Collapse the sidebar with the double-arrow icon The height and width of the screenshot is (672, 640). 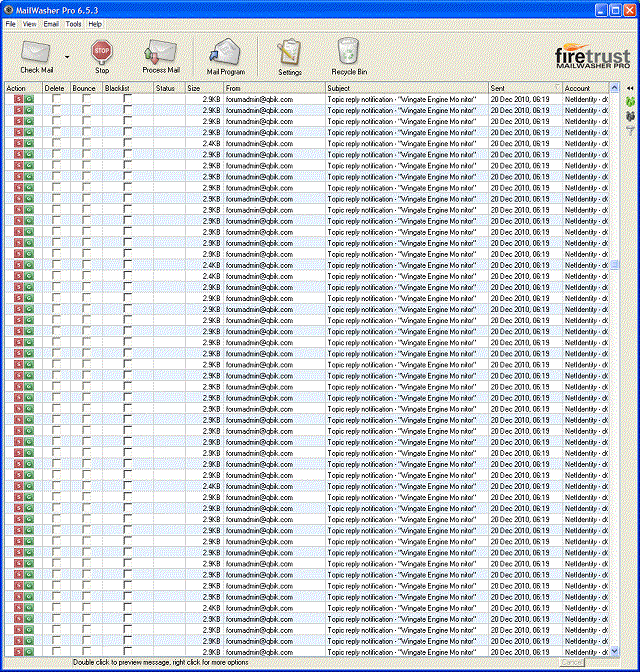630,88
